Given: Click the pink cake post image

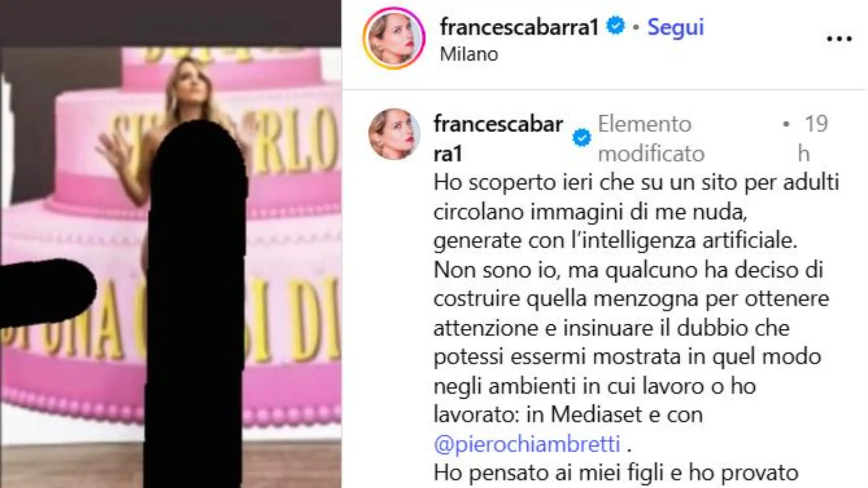Looking at the screenshot, I should tap(171, 267).
